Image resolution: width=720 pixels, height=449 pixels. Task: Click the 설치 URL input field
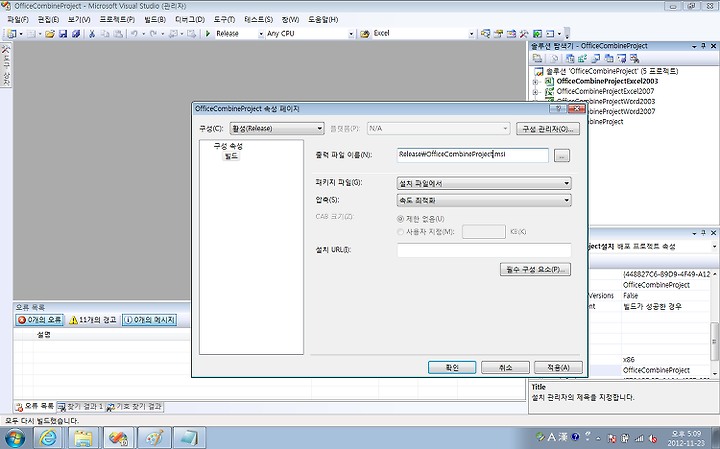pyautogui.click(x=484, y=250)
